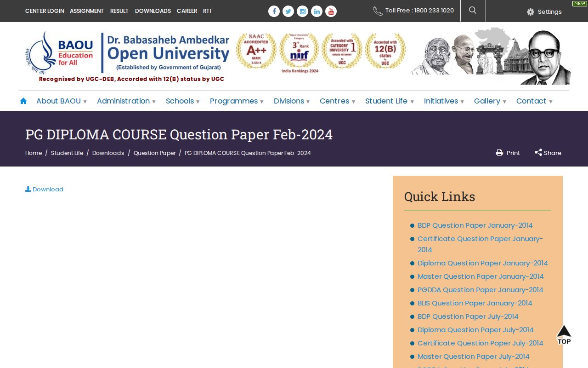Click Question Paper in the breadcrumb

155,153
